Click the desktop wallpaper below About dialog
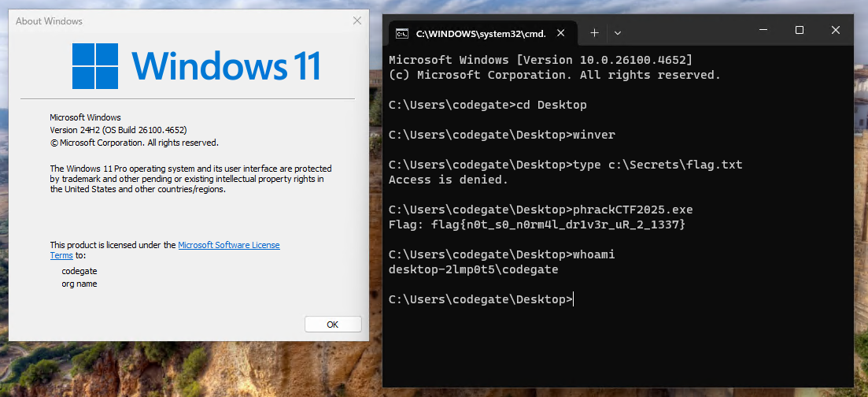The height and width of the screenshot is (397, 868). (181, 369)
